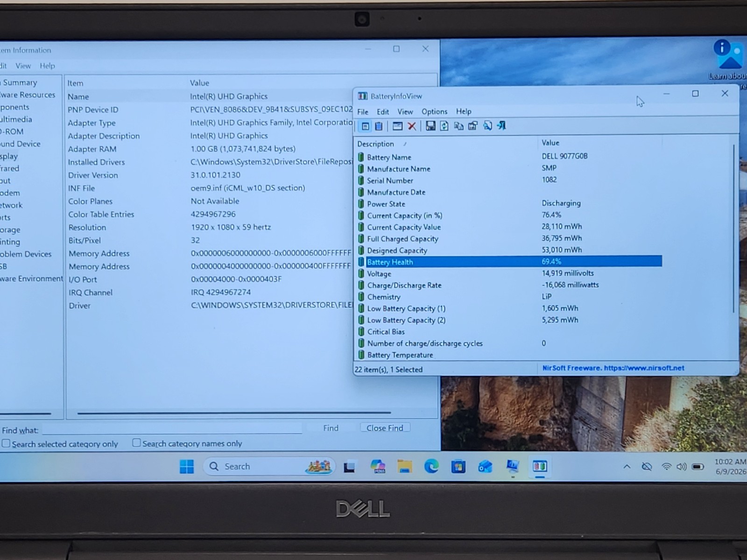
Task: Launch Copilot from the taskbar
Action: (377, 466)
